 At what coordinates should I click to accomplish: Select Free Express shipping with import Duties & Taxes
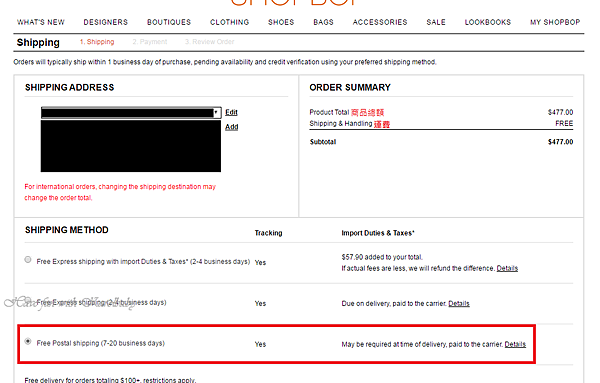[x=28, y=260]
